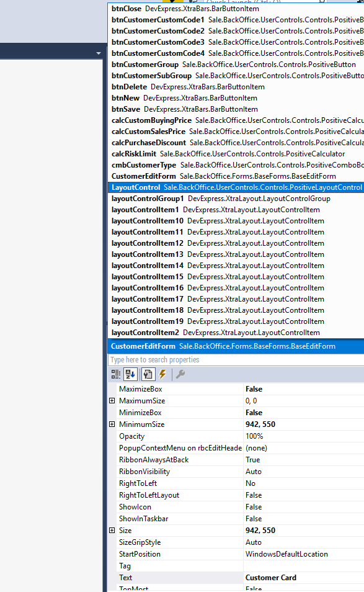Screen dimensions: 364x592
Task: Expand the MaximumSize property
Action: (112, 401)
